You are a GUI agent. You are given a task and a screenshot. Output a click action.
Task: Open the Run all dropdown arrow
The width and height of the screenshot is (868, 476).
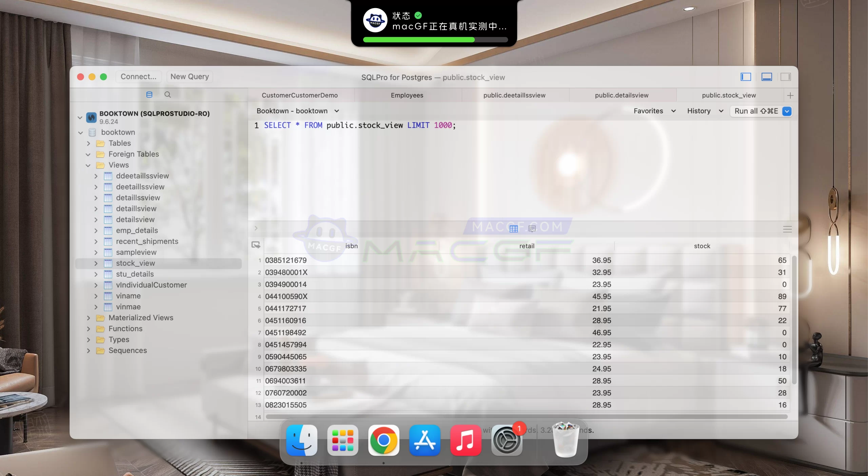[787, 111]
